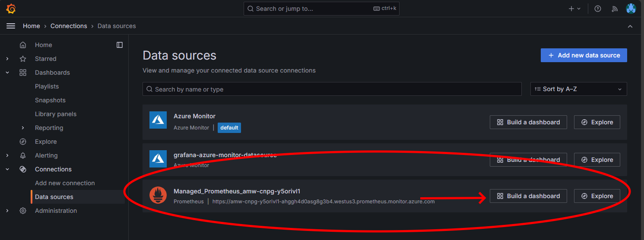The width and height of the screenshot is (644, 240).
Task: Open the plus new-item menu
Action: coord(575,9)
